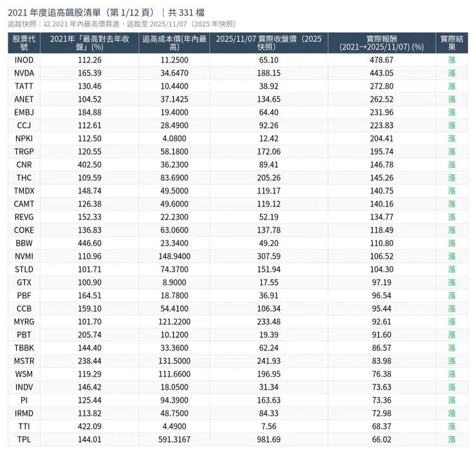The image size is (476, 454).
Task: Select the 446.60 value in the BBW row
Action: coord(89,243)
